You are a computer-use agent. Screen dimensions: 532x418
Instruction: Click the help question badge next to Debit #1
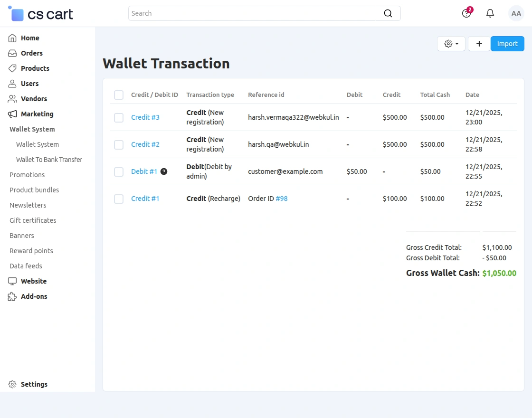coord(164,171)
